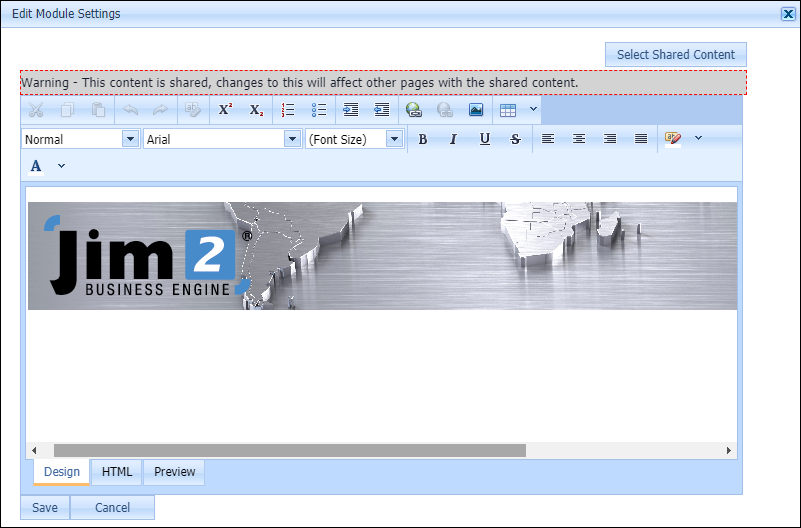Center align the text

579,139
